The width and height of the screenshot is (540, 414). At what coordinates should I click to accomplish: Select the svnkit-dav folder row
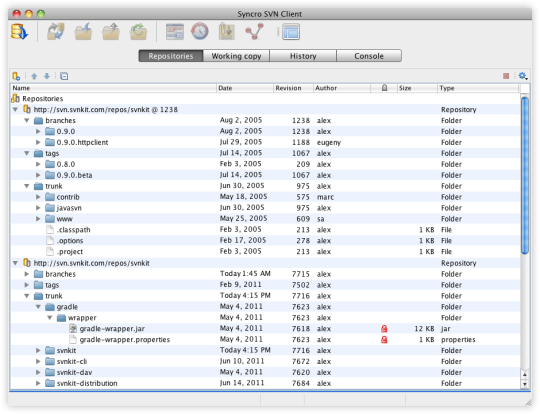[265, 373]
